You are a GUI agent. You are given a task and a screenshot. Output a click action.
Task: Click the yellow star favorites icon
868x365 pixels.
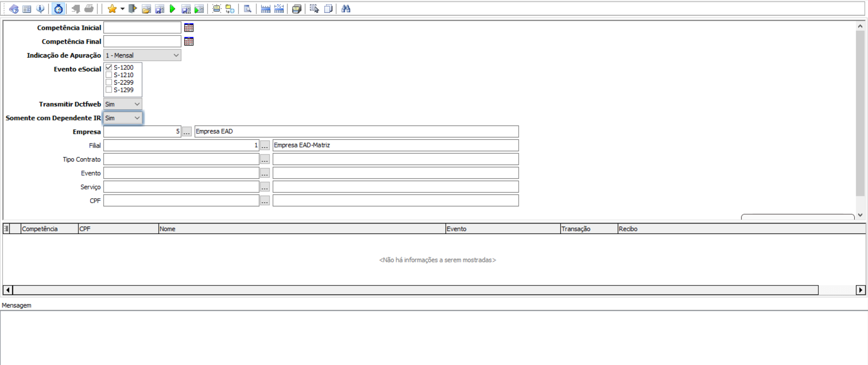click(x=112, y=9)
